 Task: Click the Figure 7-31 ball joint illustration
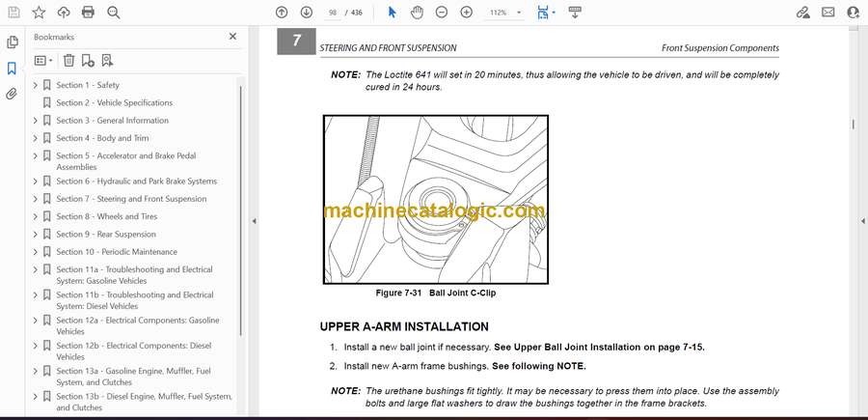coord(436,200)
